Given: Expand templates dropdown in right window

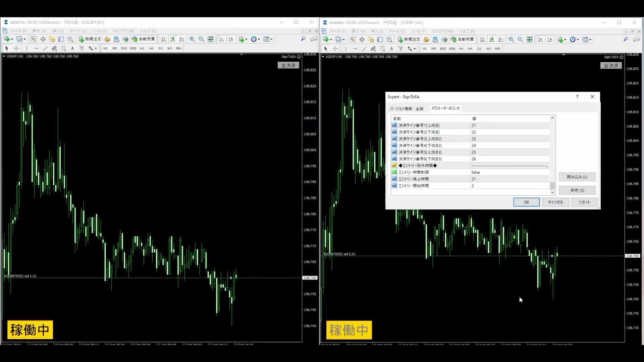Looking at the screenshot, I should 590,40.
